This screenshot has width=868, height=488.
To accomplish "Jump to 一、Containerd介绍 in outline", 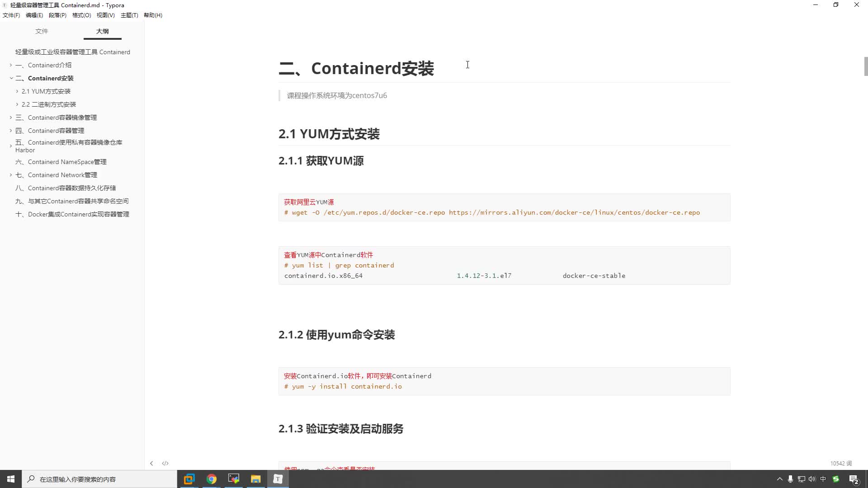I will click(x=43, y=65).
